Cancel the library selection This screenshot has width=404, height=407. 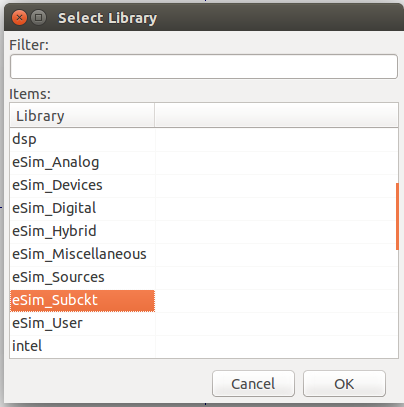[x=253, y=384]
